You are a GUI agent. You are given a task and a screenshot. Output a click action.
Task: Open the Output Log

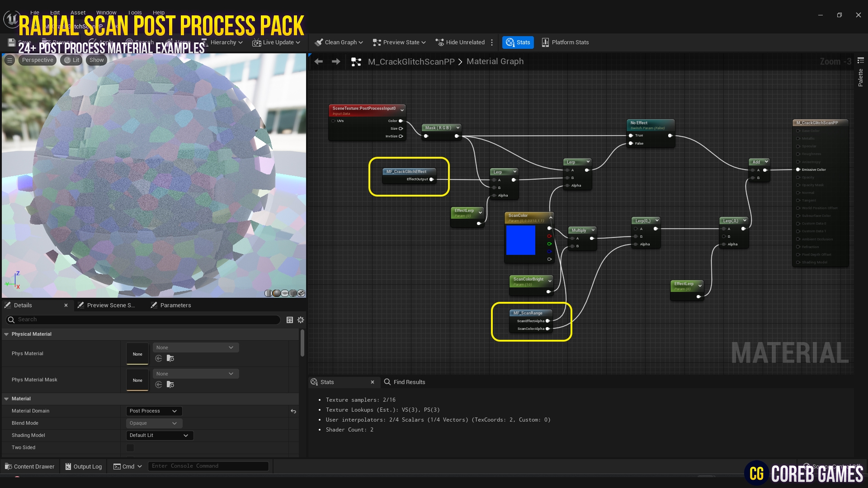[x=84, y=466]
